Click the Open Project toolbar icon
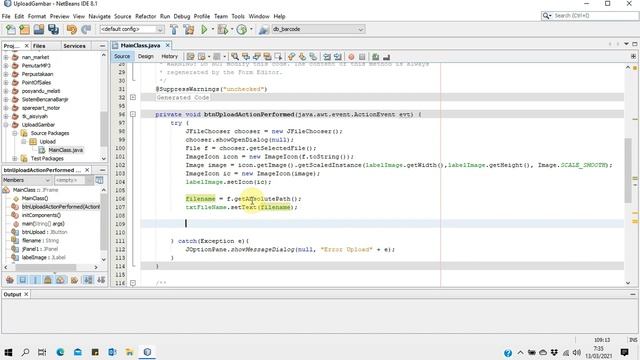Image resolution: width=640 pixels, height=360 pixels. pyautogui.click(x=39, y=29)
